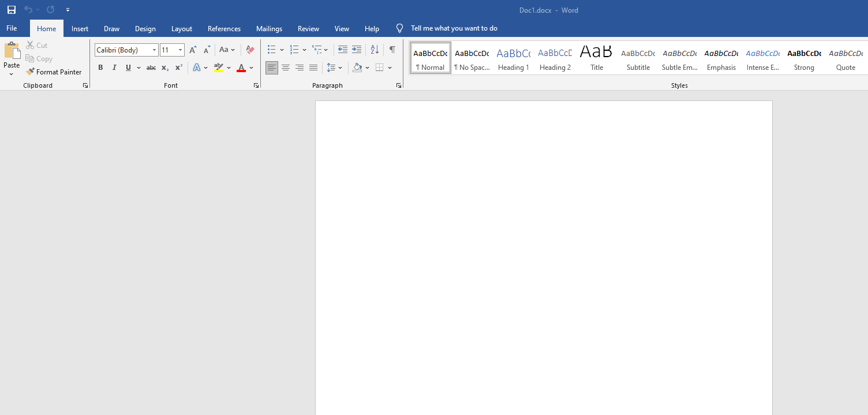
Task: Click the Numbering list icon
Action: pyautogui.click(x=294, y=50)
